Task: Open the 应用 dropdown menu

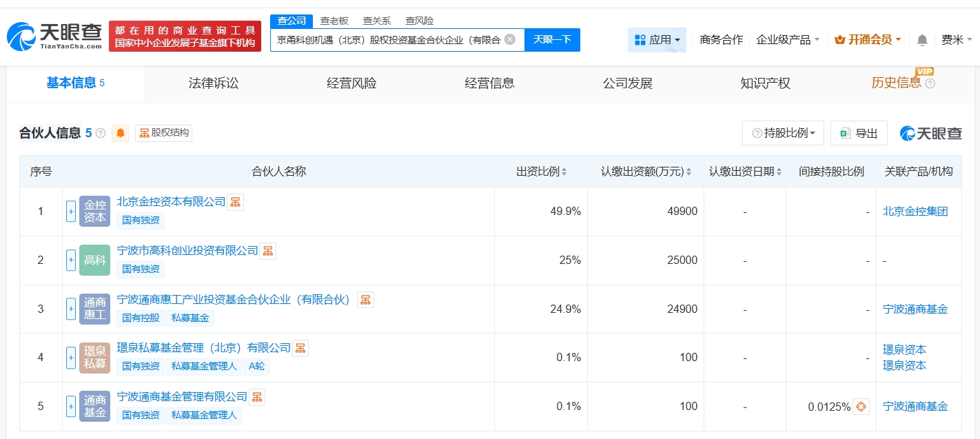Action: coord(657,40)
